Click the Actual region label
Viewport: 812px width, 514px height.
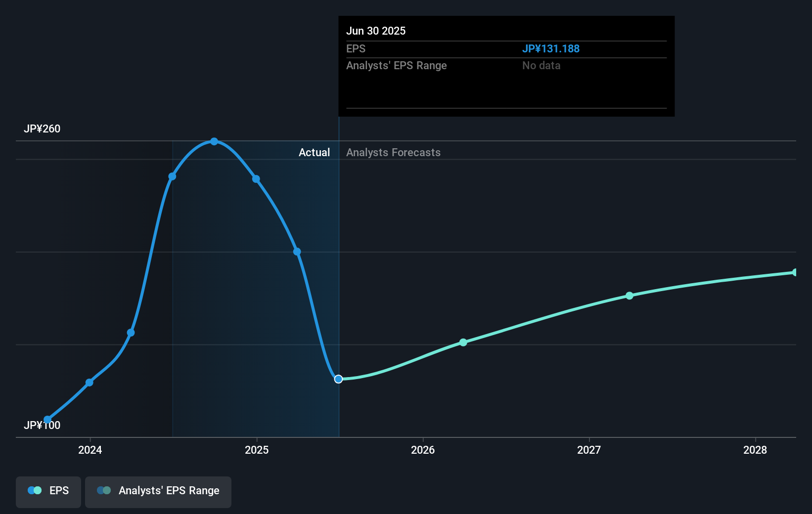pos(314,153)
